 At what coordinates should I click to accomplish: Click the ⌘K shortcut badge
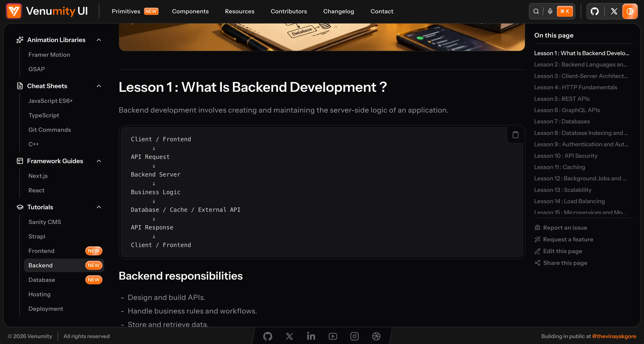pos(565,11)
